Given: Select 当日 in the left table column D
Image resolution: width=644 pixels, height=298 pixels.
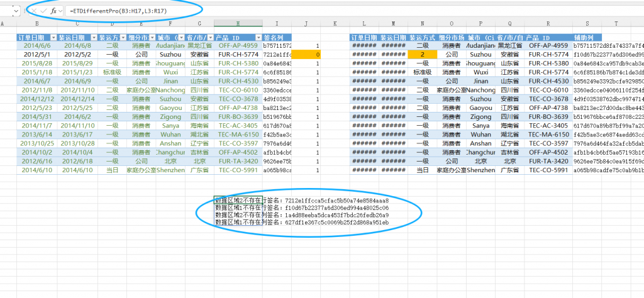Looking at the screenshot, I should 113,170.
